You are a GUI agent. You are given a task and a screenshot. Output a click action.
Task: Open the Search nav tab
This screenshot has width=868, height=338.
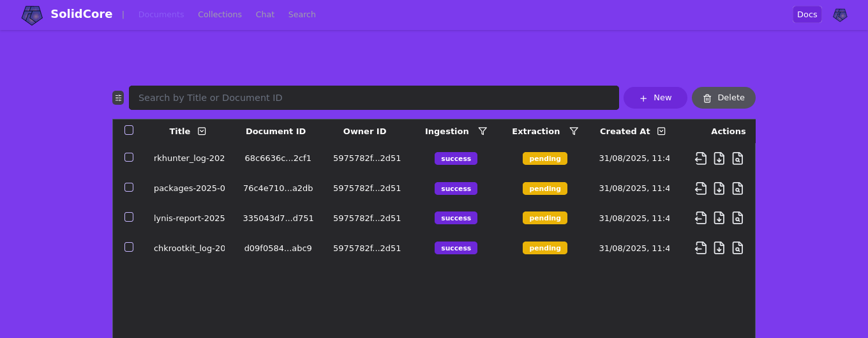pyautogui.click(x=302, y=15)
